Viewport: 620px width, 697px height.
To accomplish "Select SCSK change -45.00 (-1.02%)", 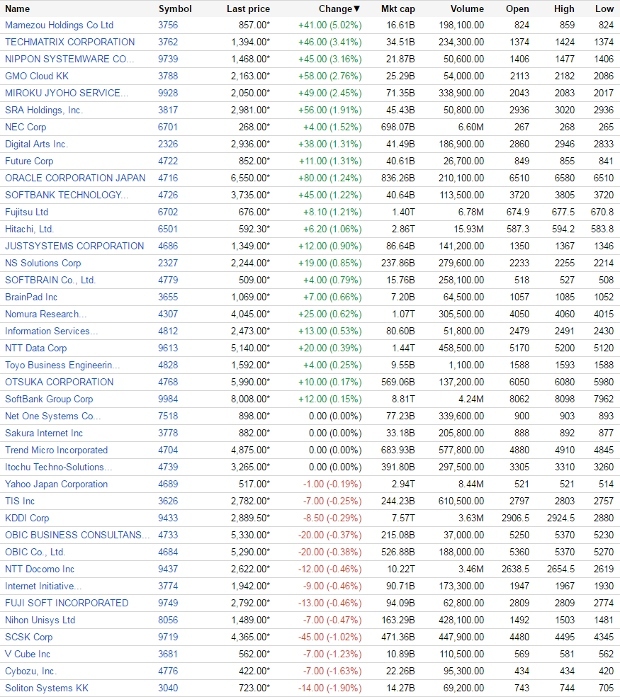I will pos(330,637).
